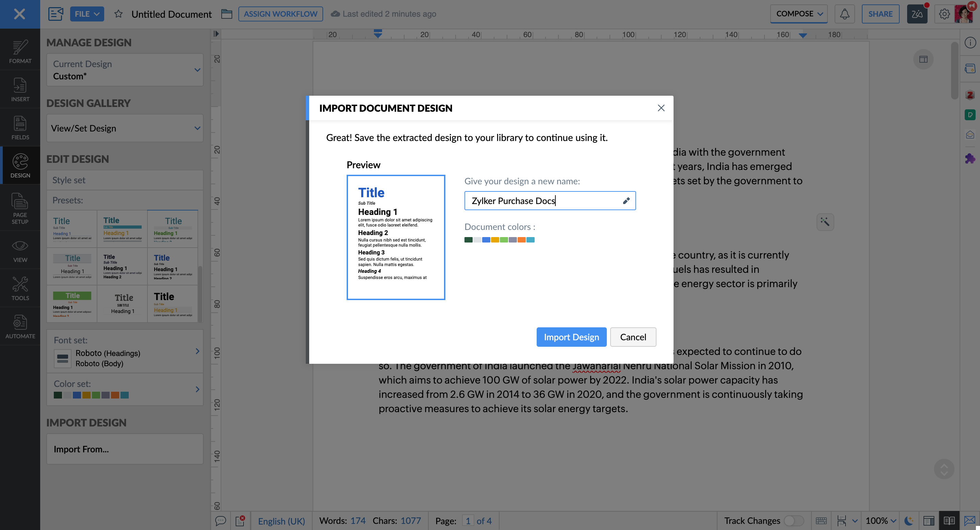Click the pencil edit icon in name field

[626, 201]
